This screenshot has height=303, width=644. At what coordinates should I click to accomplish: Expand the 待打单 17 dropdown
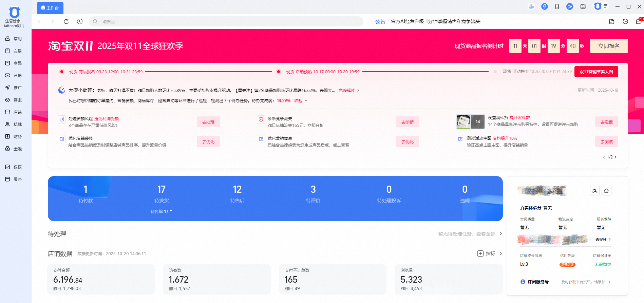point(162,211)
